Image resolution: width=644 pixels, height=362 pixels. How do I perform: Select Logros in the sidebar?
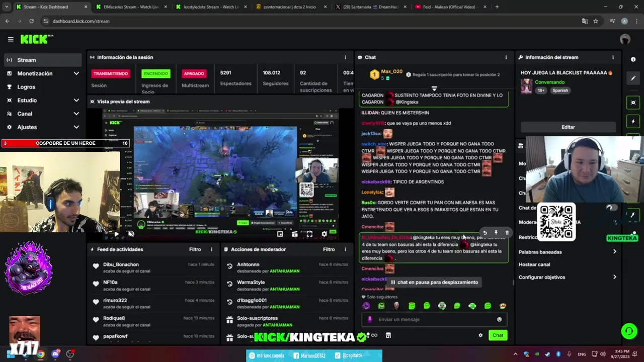click(42, 87)
